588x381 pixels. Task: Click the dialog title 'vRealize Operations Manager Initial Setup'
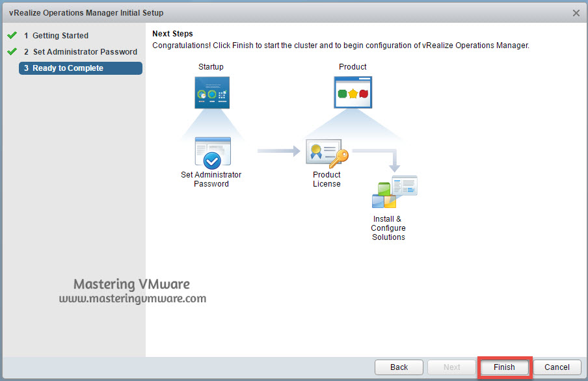pyautogui.click(x=87, y=13)
